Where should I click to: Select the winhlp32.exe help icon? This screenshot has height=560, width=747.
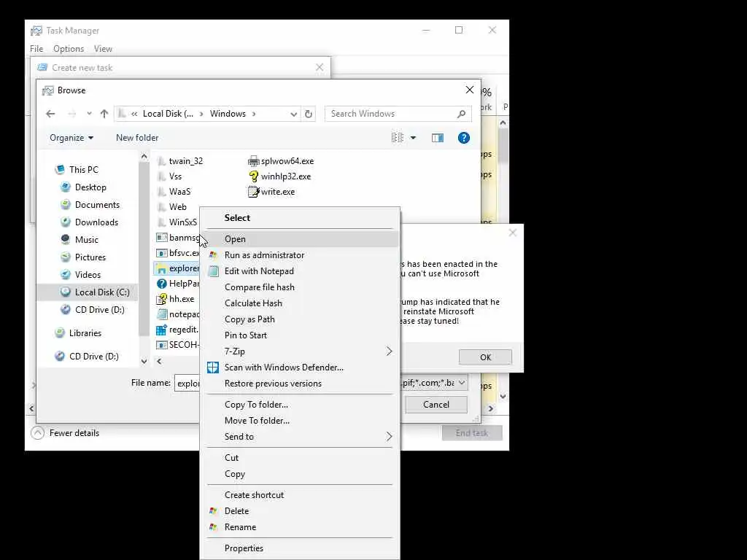click(253, 176)
